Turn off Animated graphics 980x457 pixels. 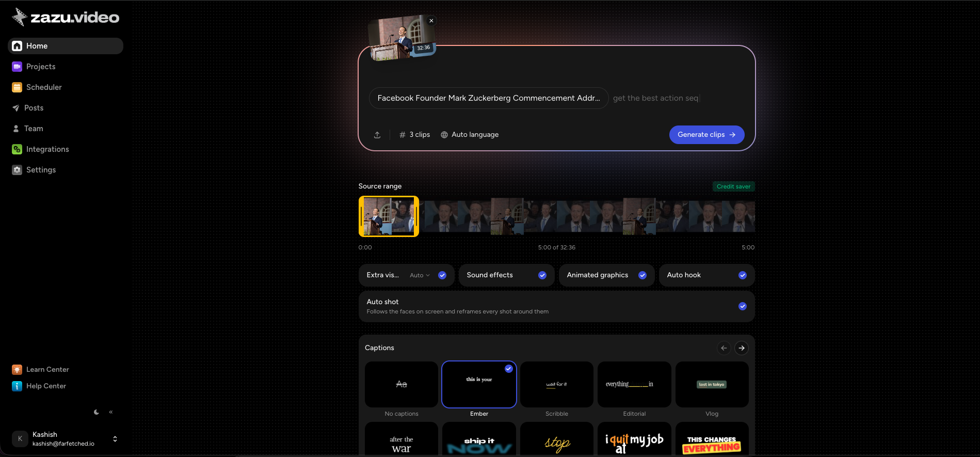click(642, 275)
